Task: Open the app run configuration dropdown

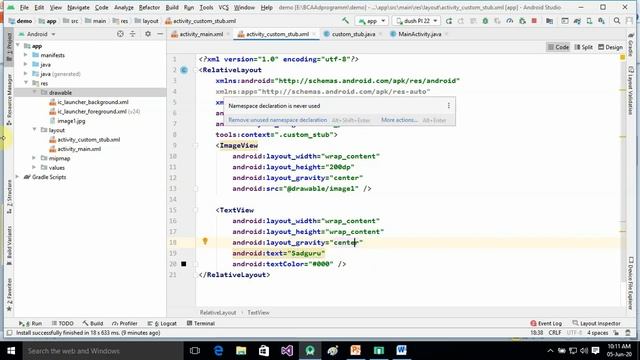Action: (x=371, y=21)
